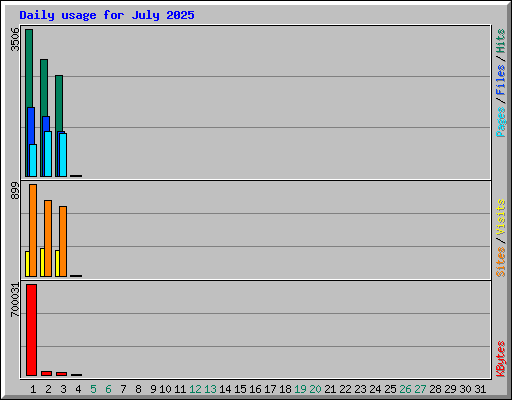Click the 899 y-axis label
The image size is (512, 400).
(x=15, y=191)
